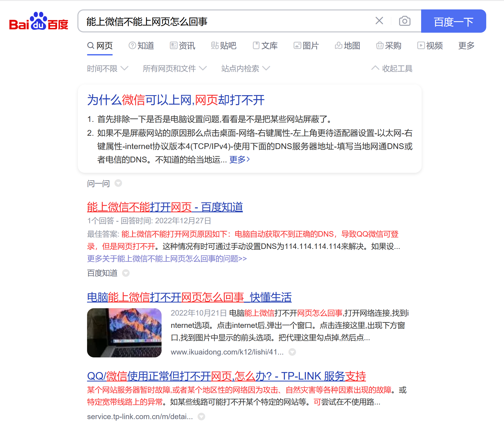Switch to the 图片 tab
This screenshot has width=504, height=428.
306,46
